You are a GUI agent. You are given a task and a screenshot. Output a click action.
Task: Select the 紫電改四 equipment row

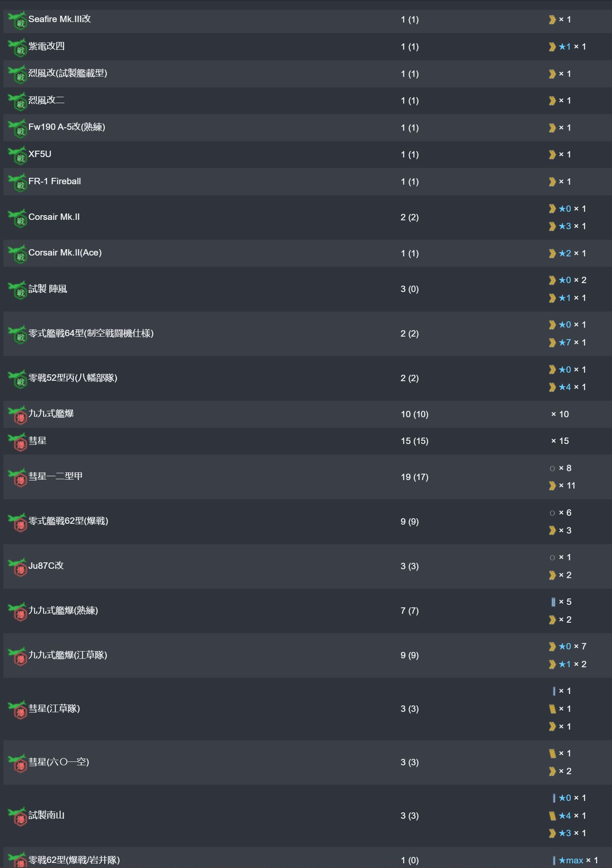pyautogui.click(x=307, y=47)
